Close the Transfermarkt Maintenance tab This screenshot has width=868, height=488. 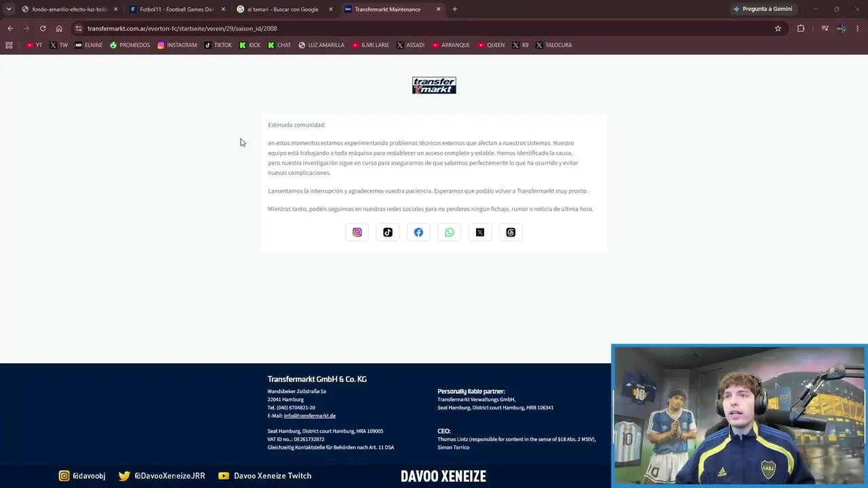pyautogui.click(x=438, y=9)
